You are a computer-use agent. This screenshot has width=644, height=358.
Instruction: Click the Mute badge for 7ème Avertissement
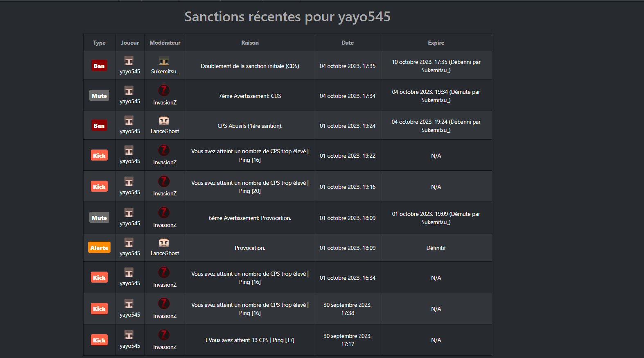99,95
